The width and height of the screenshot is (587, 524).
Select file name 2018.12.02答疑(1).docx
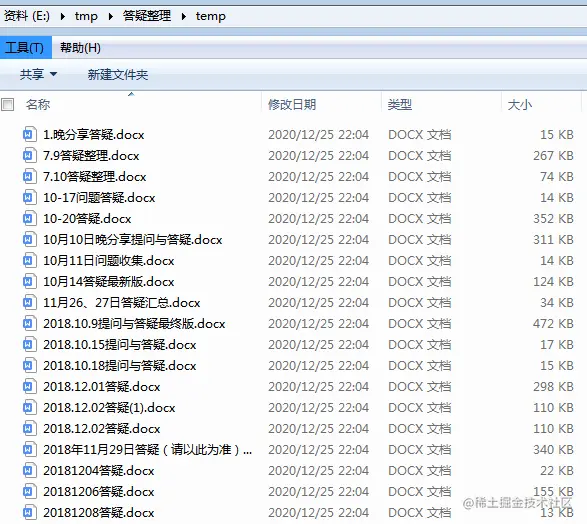tap(109, 407)
